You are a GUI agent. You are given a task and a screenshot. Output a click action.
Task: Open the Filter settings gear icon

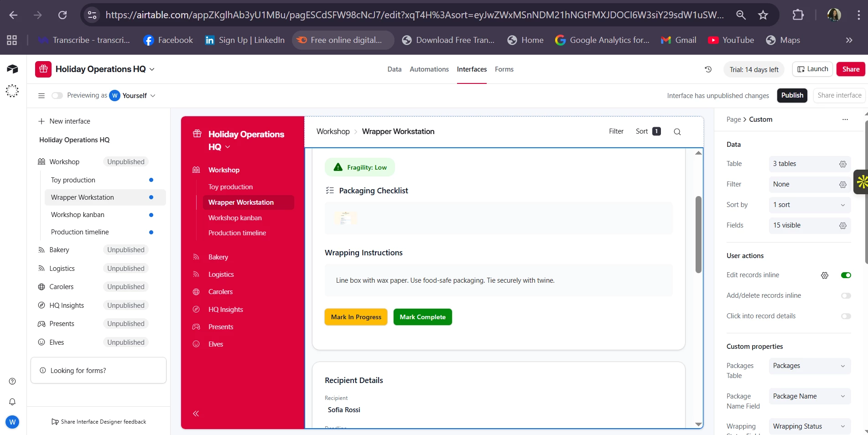click(843, 185)
